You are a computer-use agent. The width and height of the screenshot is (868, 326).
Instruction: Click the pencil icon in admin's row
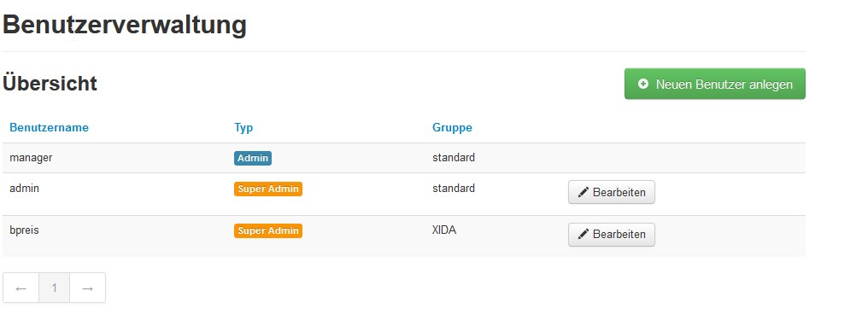coord(584,192)
